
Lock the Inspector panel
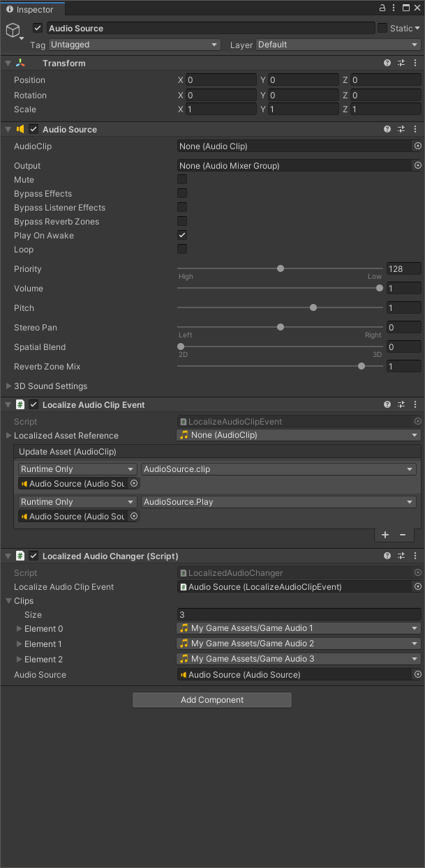point(382,8)
